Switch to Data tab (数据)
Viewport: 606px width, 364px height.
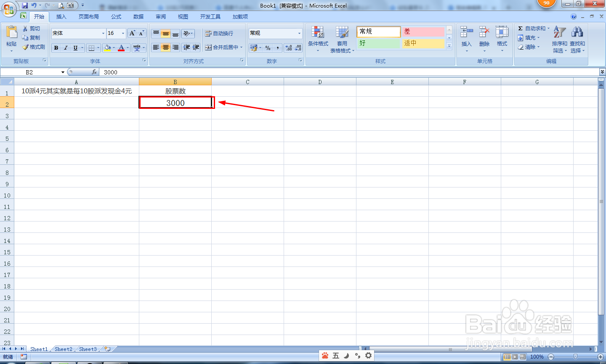pos(138,17)
